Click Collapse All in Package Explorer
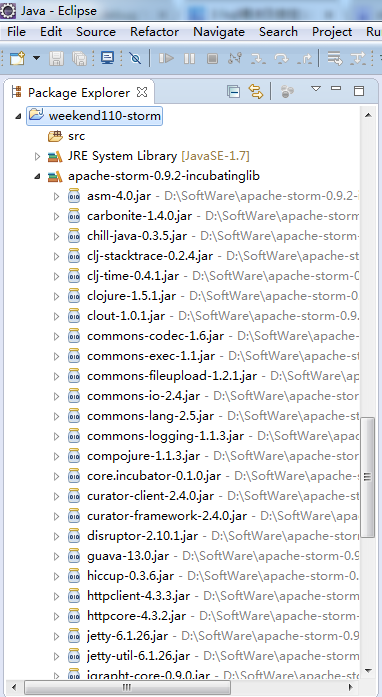 [x=233, y=92]
